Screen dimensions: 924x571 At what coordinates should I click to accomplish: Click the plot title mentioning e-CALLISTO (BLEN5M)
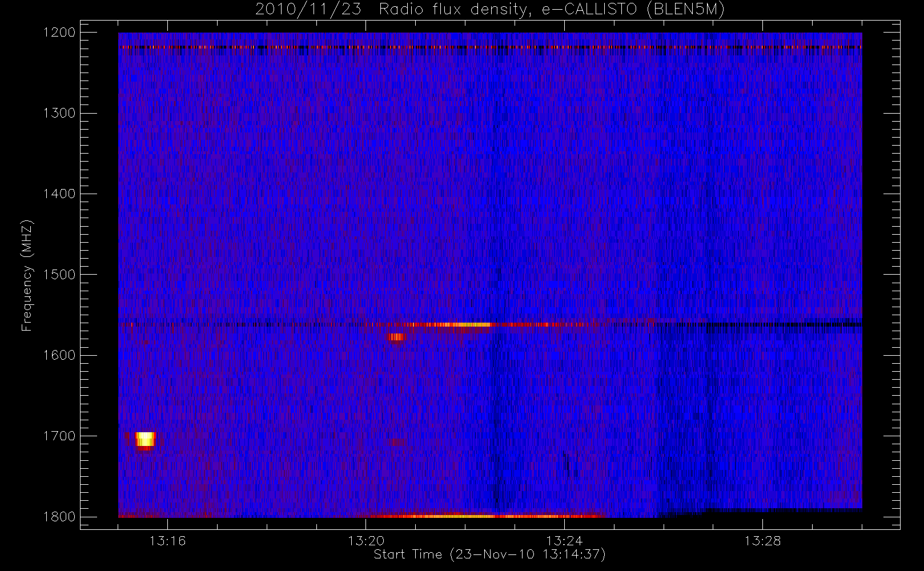490,9
